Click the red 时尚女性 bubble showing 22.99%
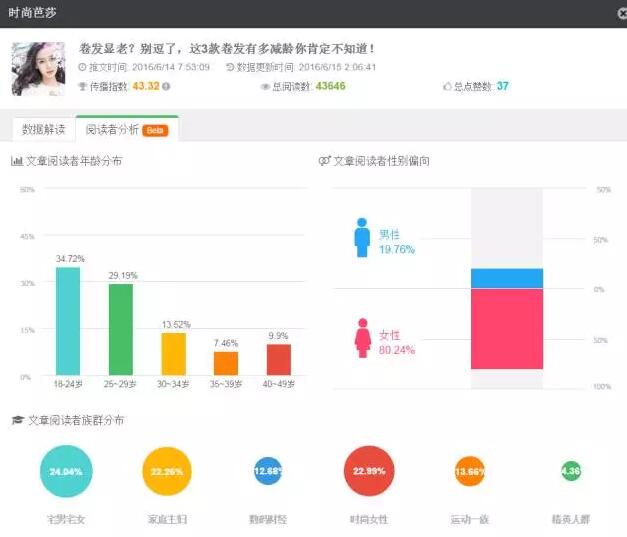This screenshot has width=627, height=537. [x=370, y=471]
